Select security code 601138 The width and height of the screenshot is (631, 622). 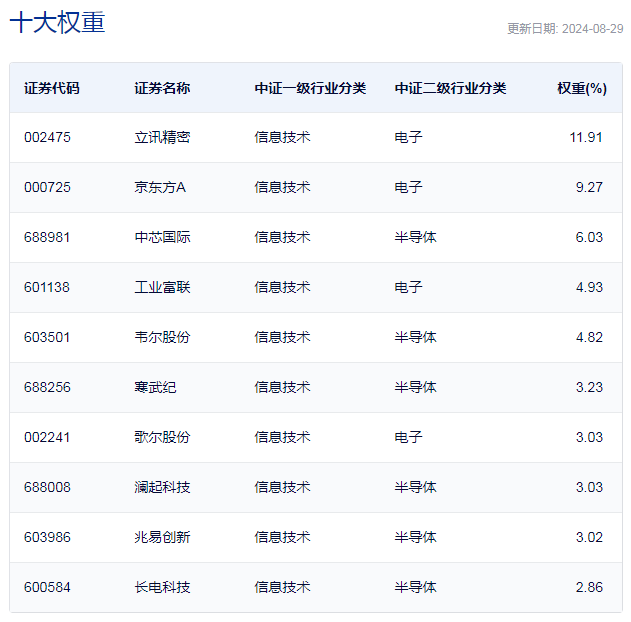pyautogui.click(x=47, y=287)
